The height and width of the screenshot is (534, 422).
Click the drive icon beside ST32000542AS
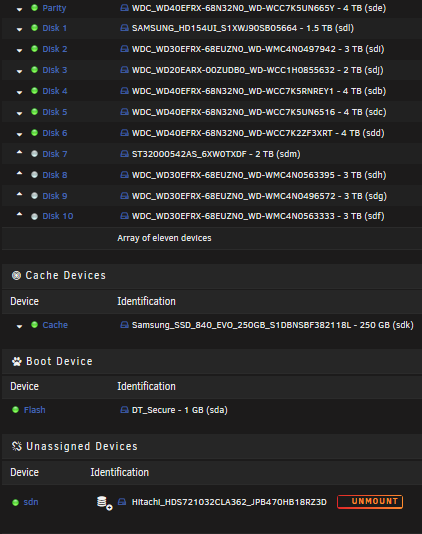124,154
